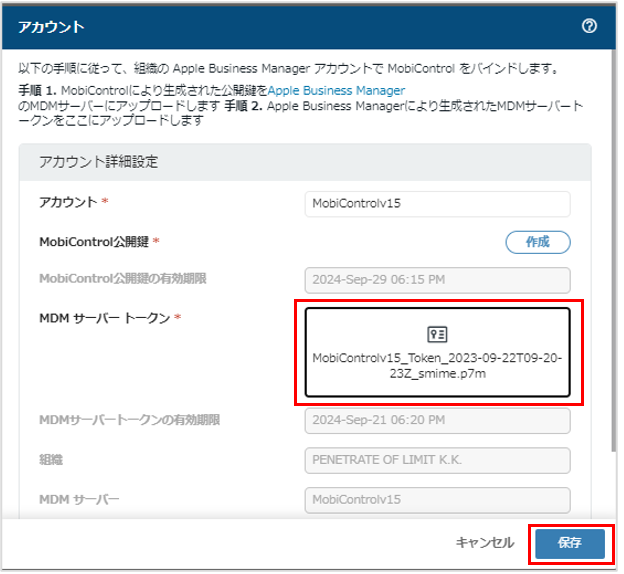Click the dialog's vertical scrollbar
Viewport: 624px width, 574px height.
613,251
